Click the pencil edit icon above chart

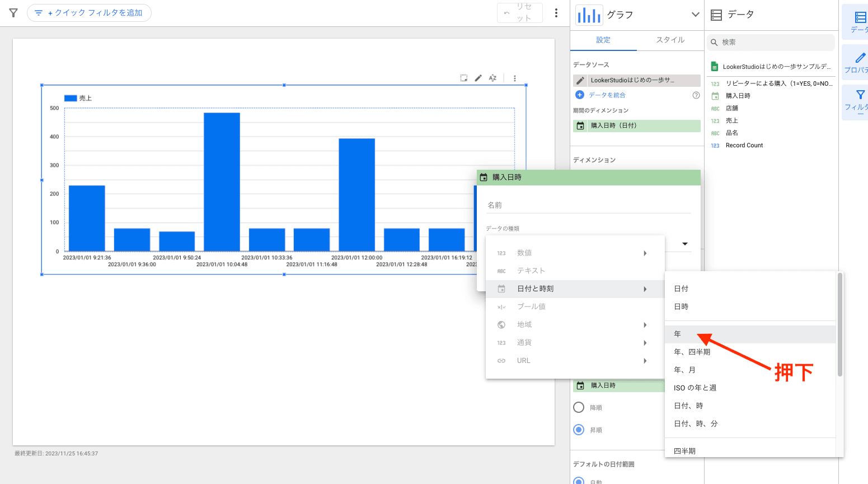478,78
